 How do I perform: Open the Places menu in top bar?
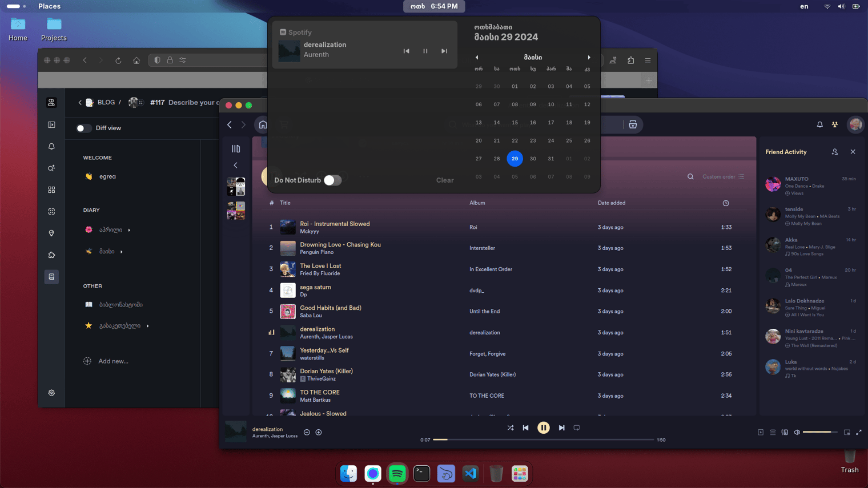[x=49, y=6]
